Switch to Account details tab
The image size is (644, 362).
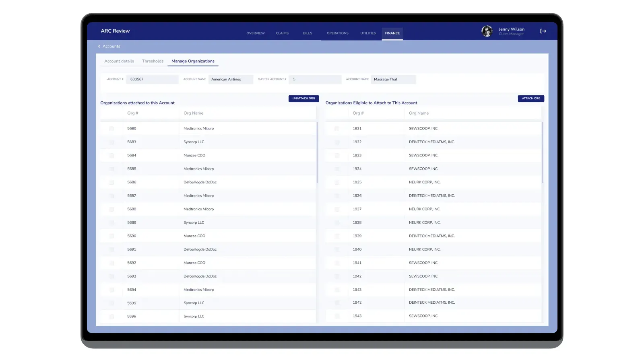point(119,61)
